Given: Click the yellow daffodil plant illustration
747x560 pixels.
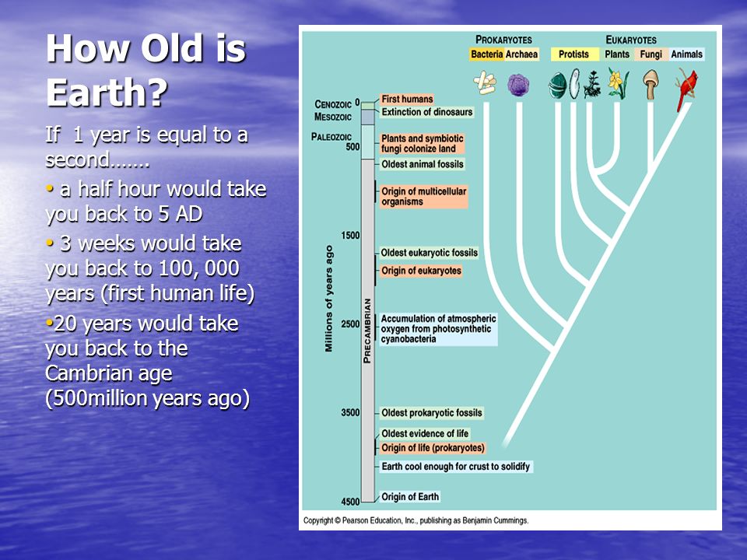Looking at the screenshot, I should (x=619, y=83).
